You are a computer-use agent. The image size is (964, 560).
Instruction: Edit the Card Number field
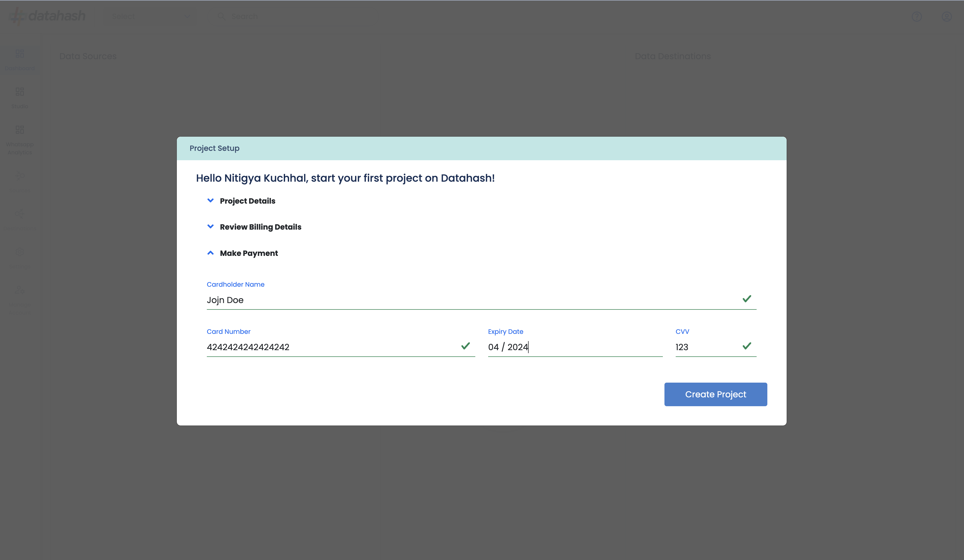pyautogui.click(x=341, y=347)
